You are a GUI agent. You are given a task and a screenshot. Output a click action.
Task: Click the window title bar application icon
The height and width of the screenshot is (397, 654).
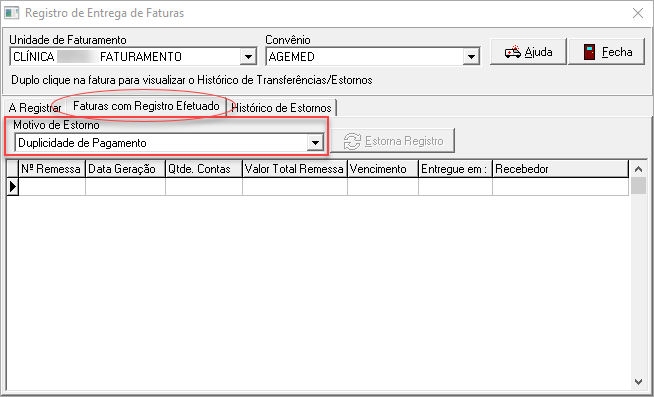click(x=12, y=13)
